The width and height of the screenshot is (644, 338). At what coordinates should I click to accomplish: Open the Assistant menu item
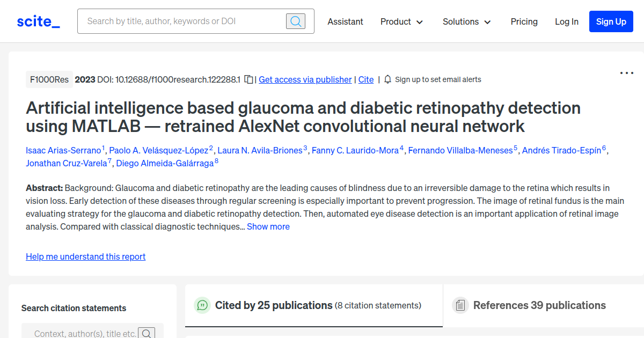(x=345, y=21)
